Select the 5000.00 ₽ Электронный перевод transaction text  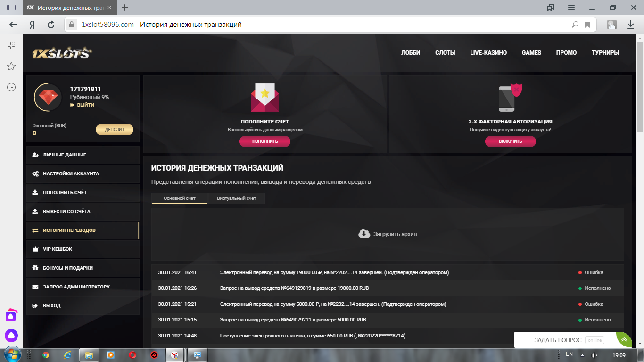click(x=333, y=304)
